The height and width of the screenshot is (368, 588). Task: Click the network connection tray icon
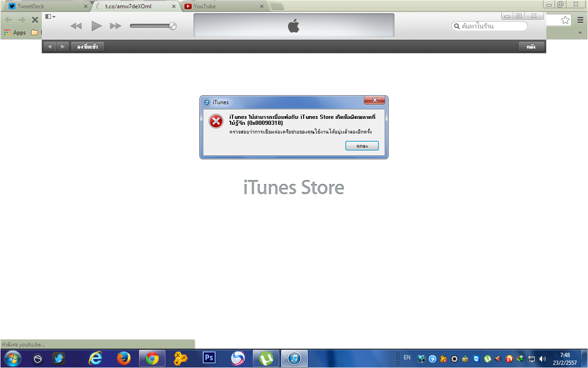[532, 359]
